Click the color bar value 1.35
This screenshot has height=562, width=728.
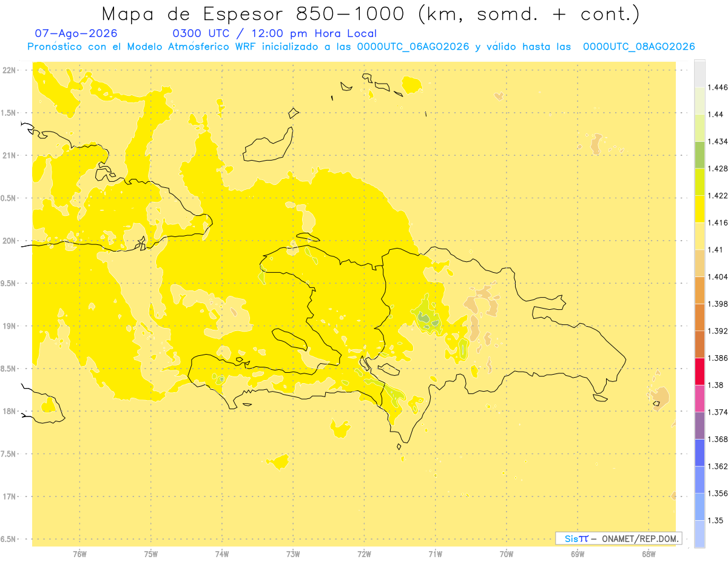pyautogui.click(x=716, y=520)
